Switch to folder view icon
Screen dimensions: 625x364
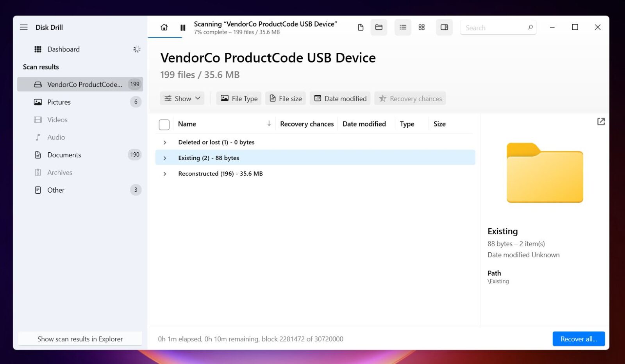coord(379,27)
